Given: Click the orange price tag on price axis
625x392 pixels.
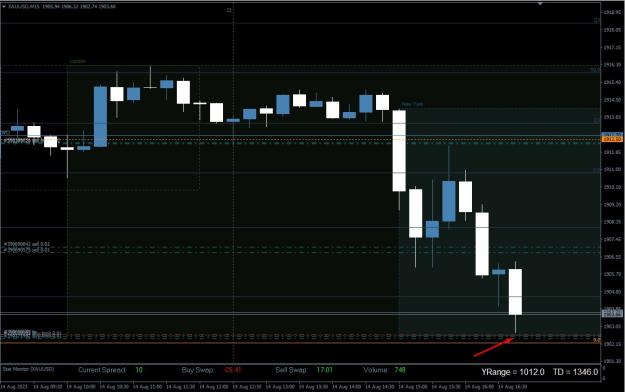Looking at the screenshot, I should pos(611,139).
